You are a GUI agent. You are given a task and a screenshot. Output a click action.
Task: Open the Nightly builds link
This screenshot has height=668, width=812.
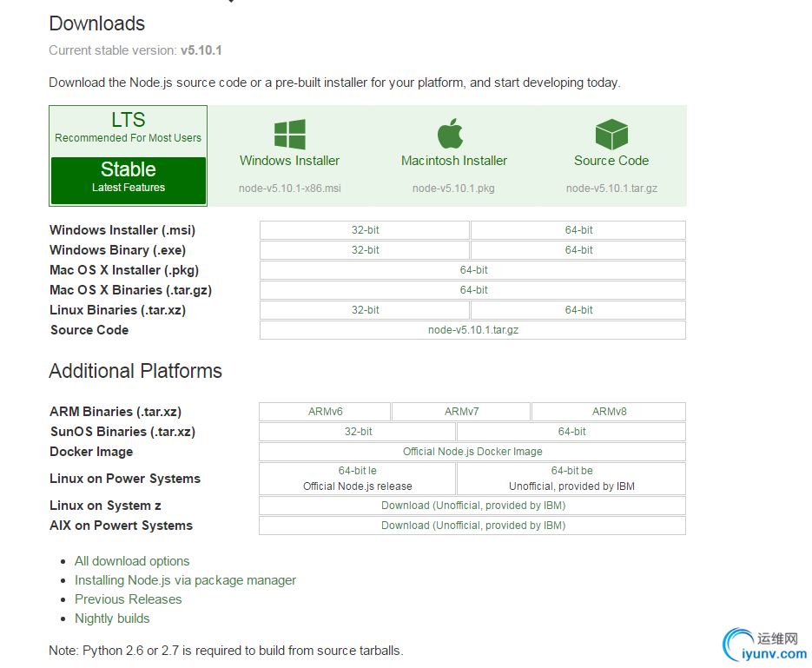coord(112,618)
